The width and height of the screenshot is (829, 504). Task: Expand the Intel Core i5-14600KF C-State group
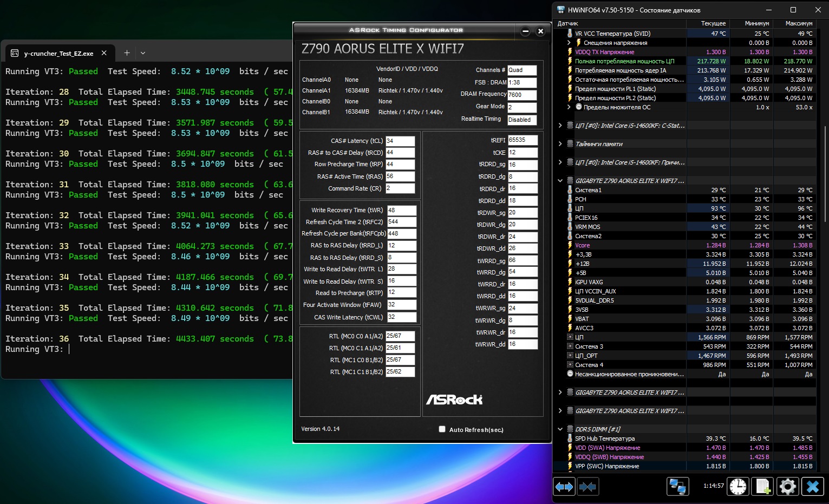pos(560,126)
